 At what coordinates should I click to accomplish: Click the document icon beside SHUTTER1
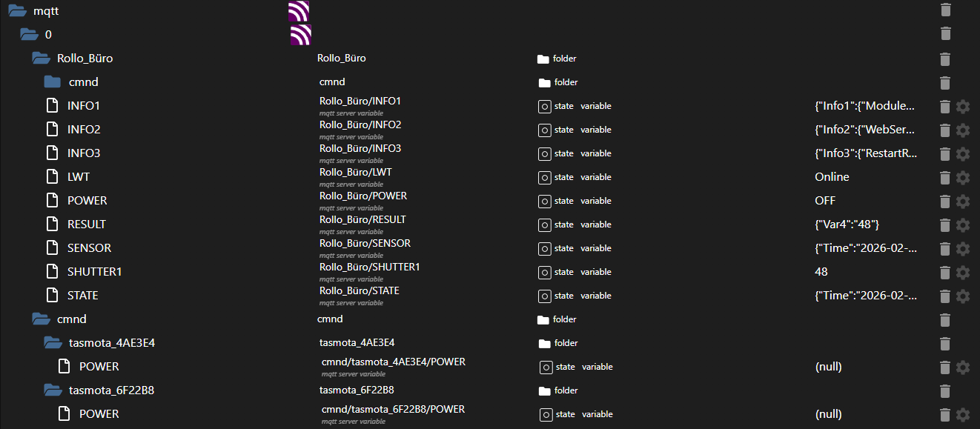[x=52, y=271]
